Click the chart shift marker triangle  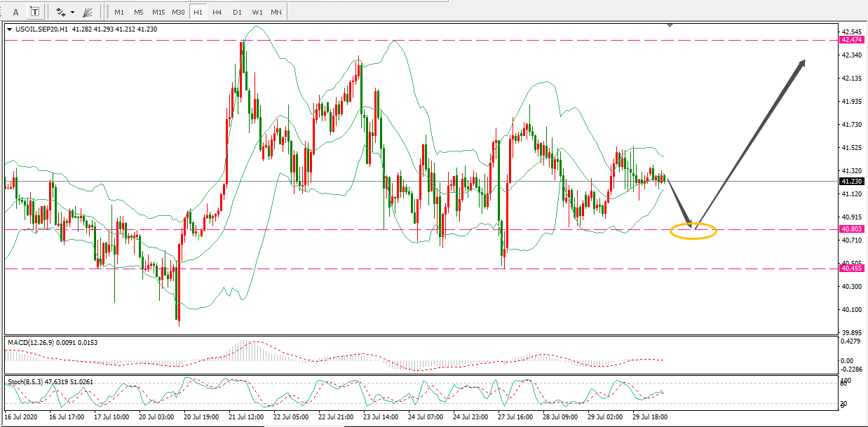point(671,26)
